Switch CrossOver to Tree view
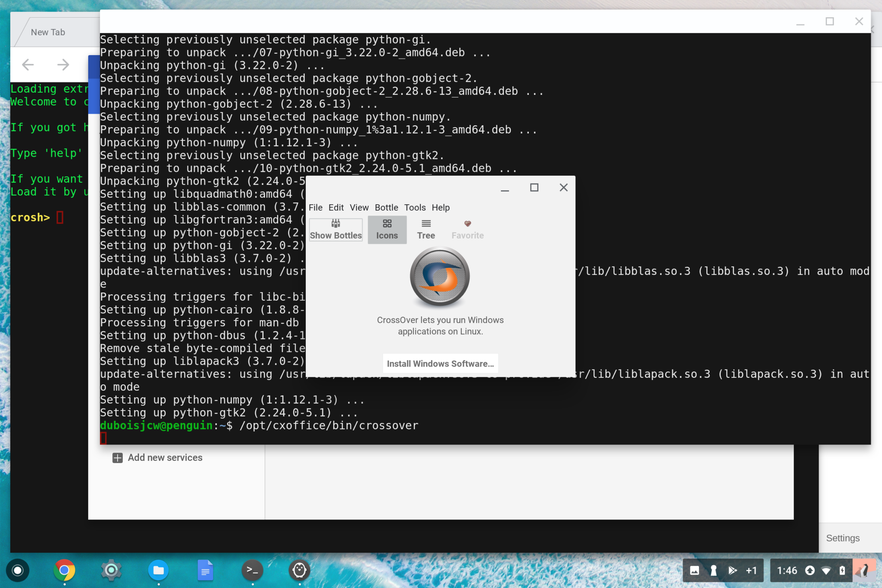This screenshot has width=882, height=588. pyautogui.click(x=425, y=229)
